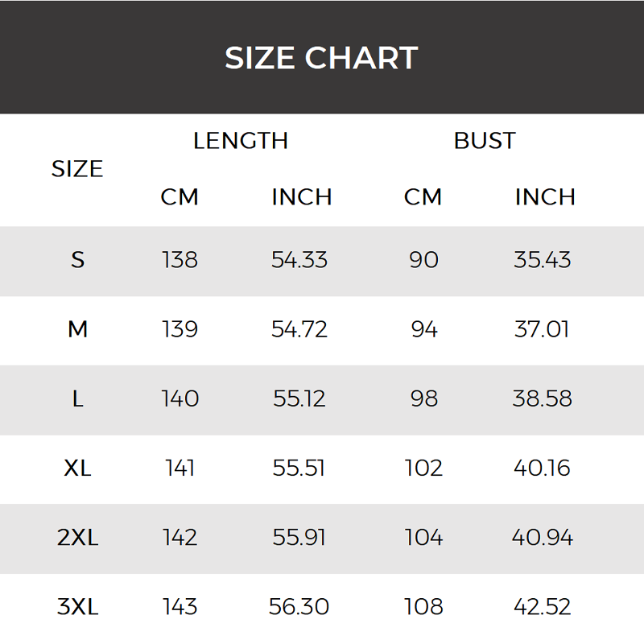Click the 108 bust cm value
Viewport: 644px width, 644px height.
pos(423,606)
